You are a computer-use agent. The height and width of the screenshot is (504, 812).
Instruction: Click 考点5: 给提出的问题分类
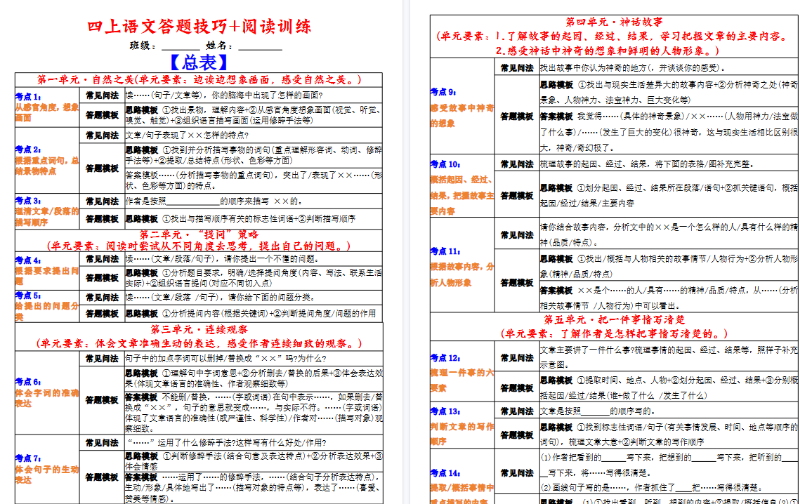[44, 307]
